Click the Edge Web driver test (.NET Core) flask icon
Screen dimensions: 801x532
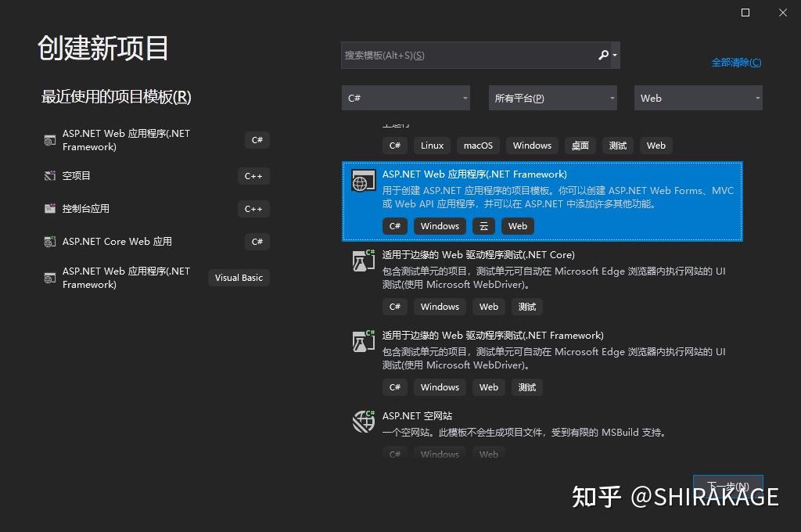(363, 261)
